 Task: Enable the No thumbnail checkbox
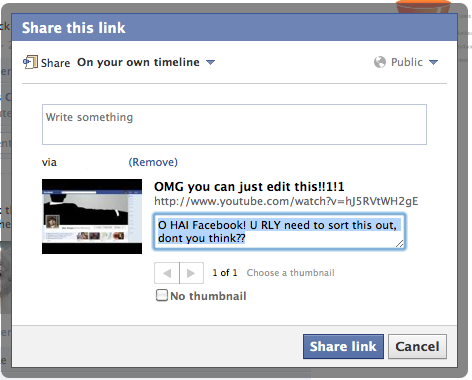pyautogui.click(x=162, y=295)
